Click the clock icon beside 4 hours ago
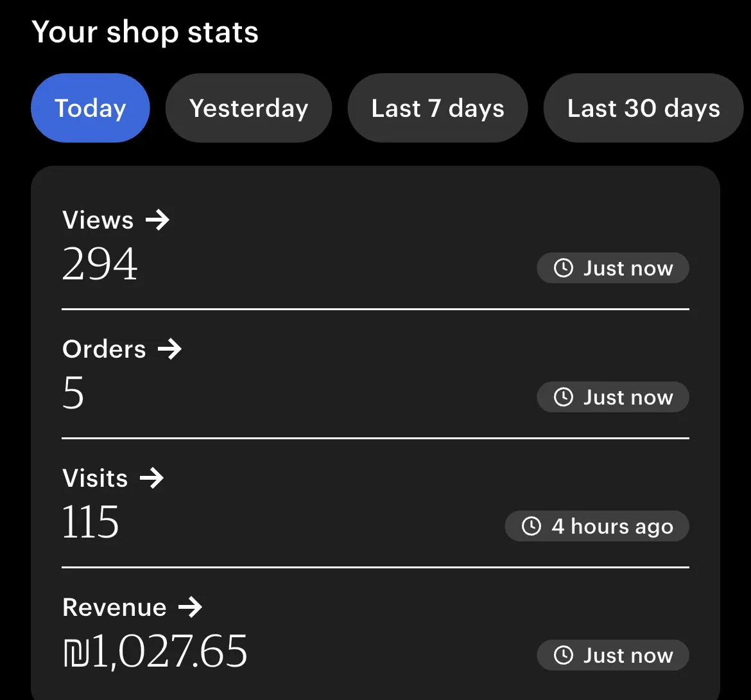Screen dimensions: 751x700 click(531, 527)
